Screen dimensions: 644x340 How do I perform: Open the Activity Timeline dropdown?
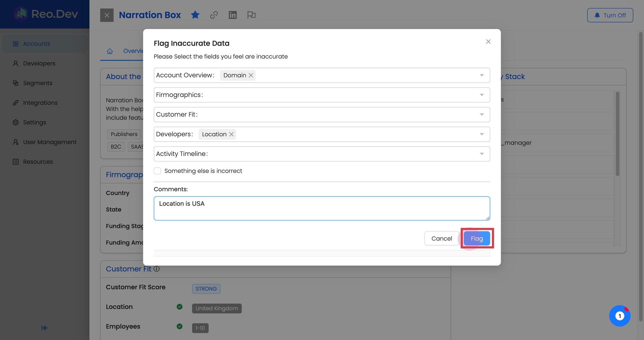(x=482, y=154)
